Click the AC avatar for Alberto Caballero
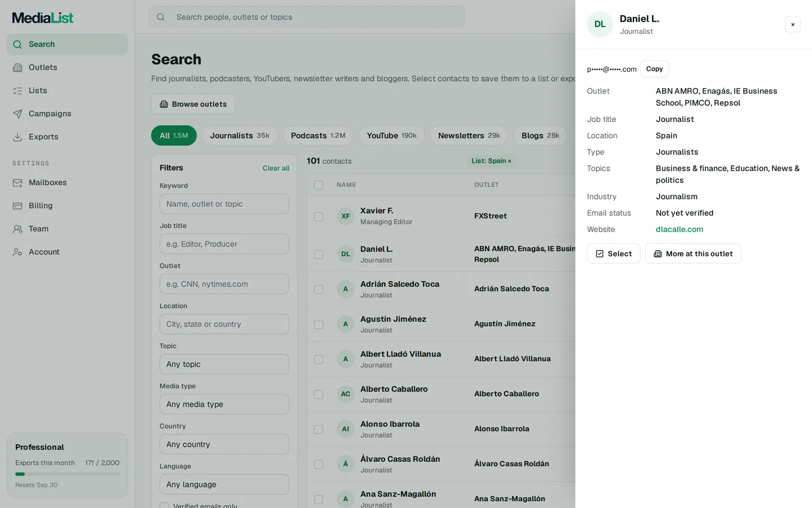Screen dimensions: 812x508 coord(346,394)
